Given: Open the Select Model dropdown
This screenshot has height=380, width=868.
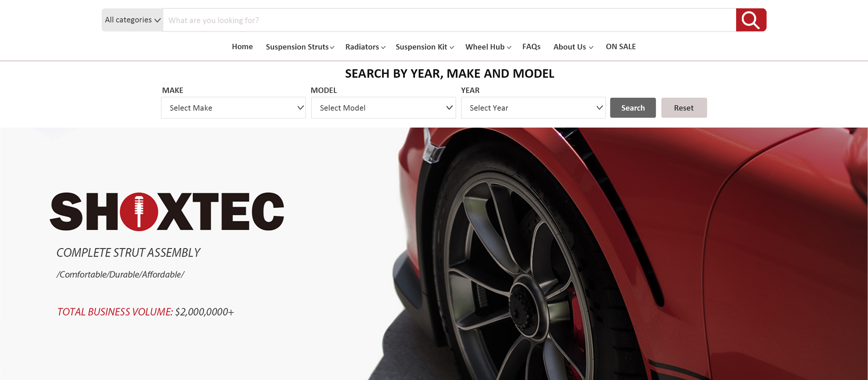Looking at the screenshot, I should [383, 108].
